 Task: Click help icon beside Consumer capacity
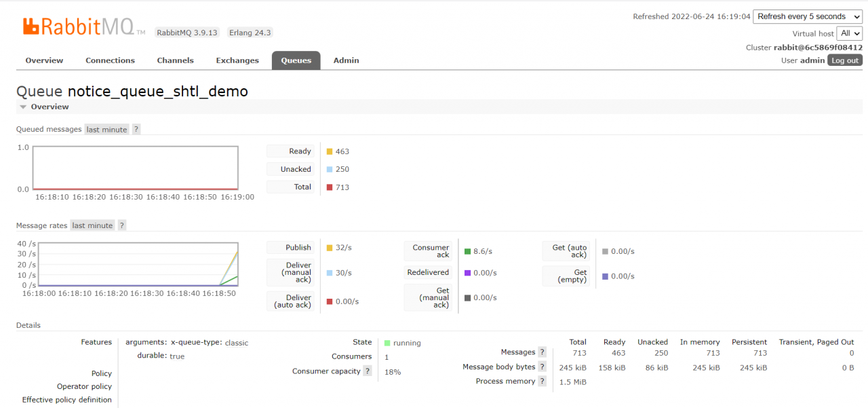tap(368, 371)
